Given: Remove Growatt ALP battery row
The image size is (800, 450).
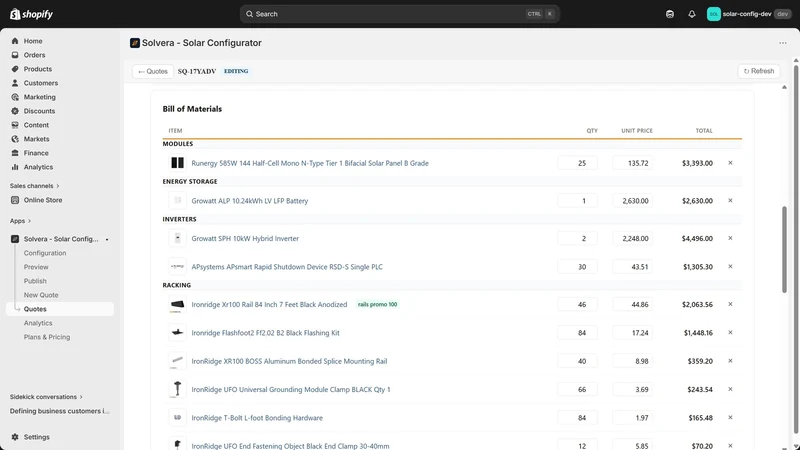Looking at the screenshot, I should pos(730,201).
